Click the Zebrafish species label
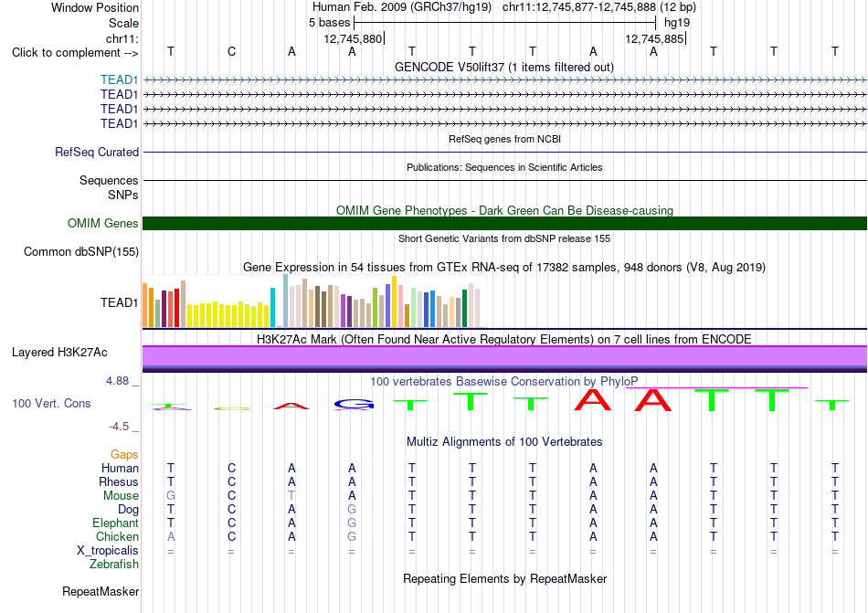This screenshot has height=613, width=868. click(114, 565)
